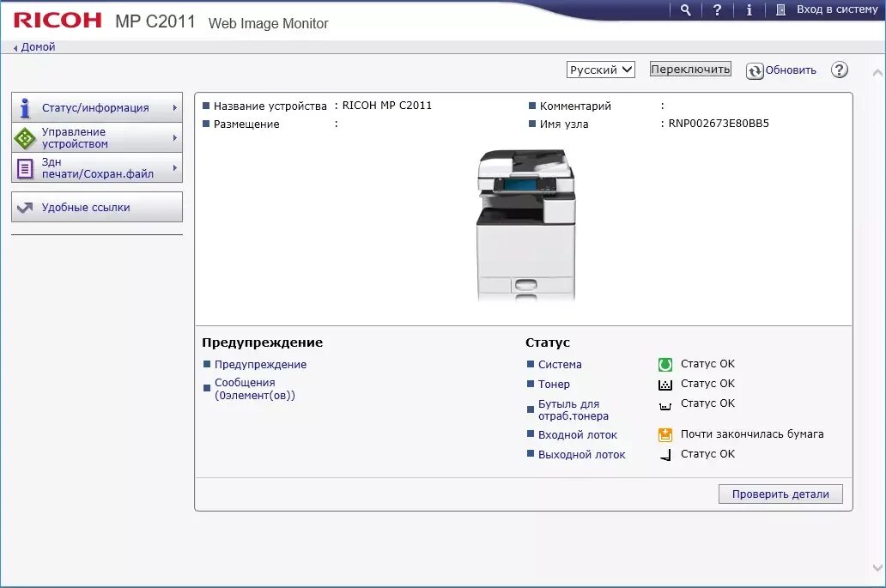The height and width of the screenshot is (588, 886).
Task: Open help question mark icon in top bar
Action: pyautogui.click(x=717, y=9)
